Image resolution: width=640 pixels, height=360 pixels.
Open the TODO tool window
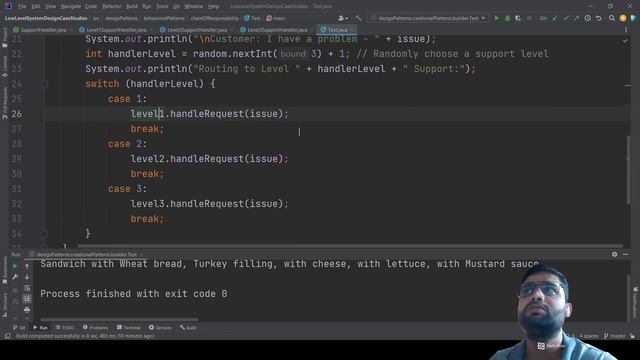[x=65, y=327]
